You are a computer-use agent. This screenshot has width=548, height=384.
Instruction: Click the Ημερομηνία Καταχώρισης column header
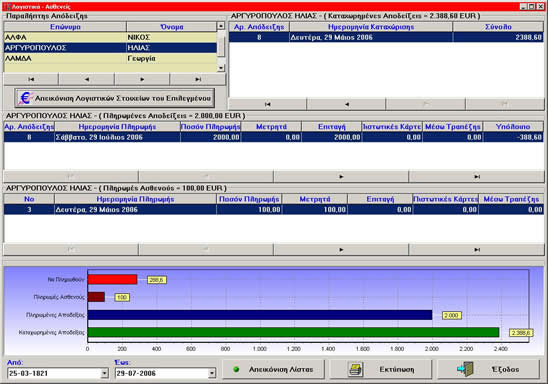[x=371, y=27]
